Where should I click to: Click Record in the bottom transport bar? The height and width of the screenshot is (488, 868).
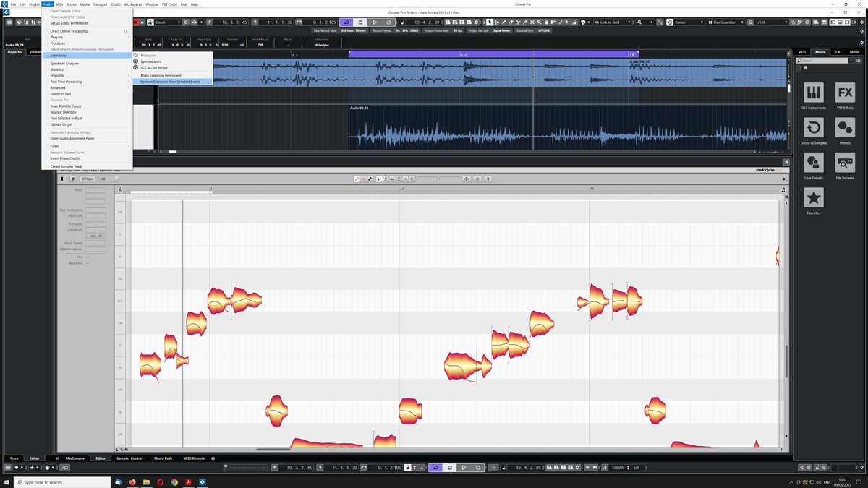[477, 468]
